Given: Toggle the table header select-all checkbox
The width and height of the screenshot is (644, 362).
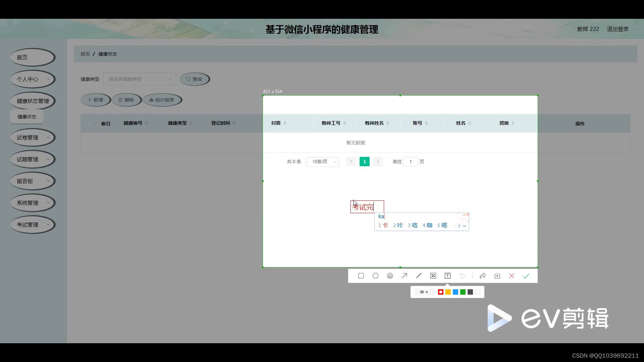Looking at the screenshot, I should coord(89,123).
